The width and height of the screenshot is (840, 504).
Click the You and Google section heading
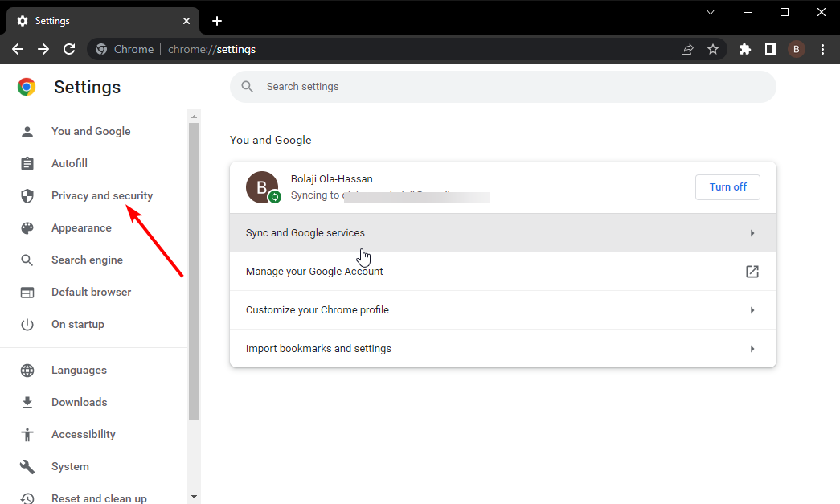(x=271, y=140)
